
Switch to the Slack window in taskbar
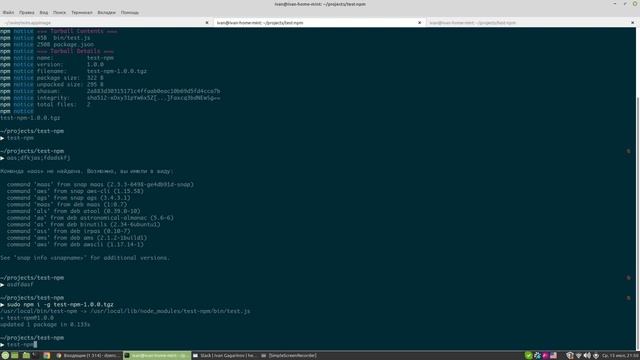[x=224, y=356]
